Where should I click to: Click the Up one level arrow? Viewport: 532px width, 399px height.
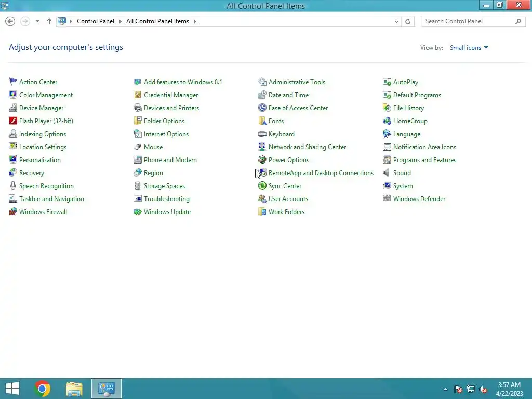pos(49,21)
